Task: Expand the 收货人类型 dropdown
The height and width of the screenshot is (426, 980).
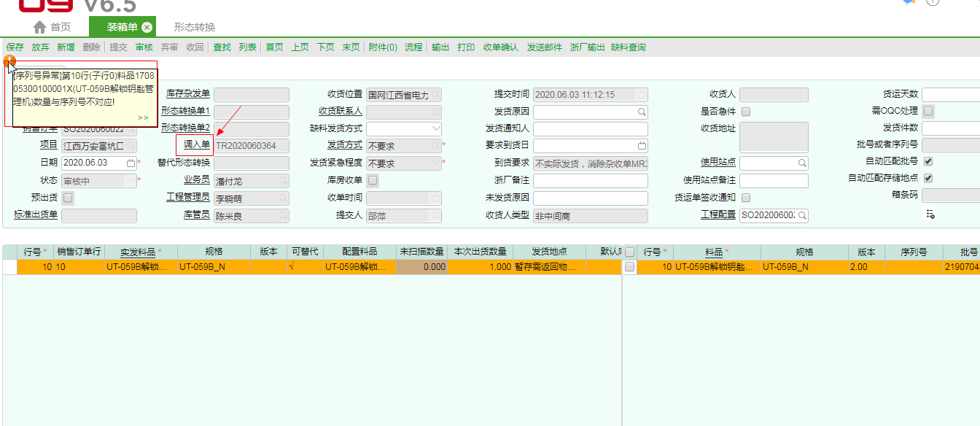Action: coord(642,216)
